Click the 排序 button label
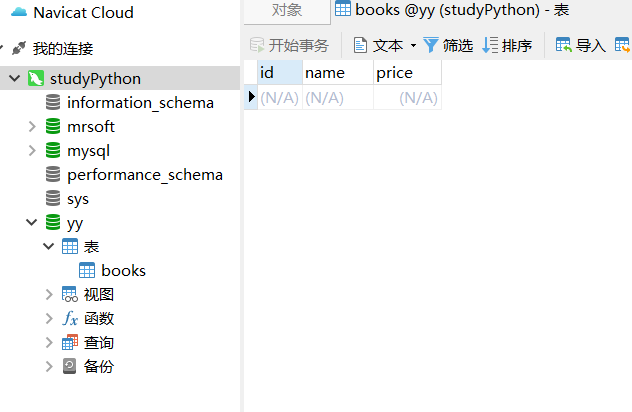The width and height of the screenshot is (632, 412). click(x=517, y=45)
